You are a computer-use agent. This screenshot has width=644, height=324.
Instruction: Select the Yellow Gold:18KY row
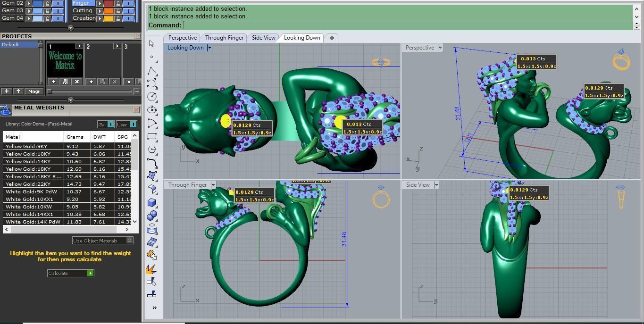pos(67,169)
